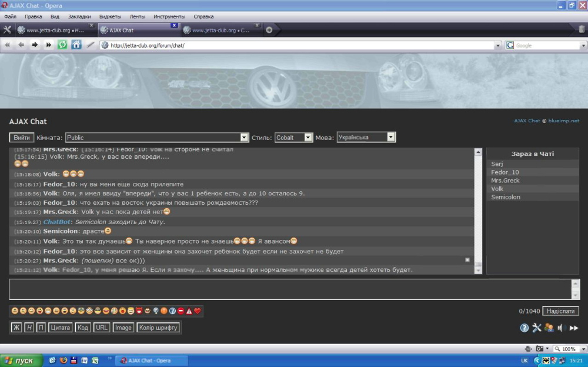
Task: Open chat help question mark icon
Action: (x=524, y=328)
